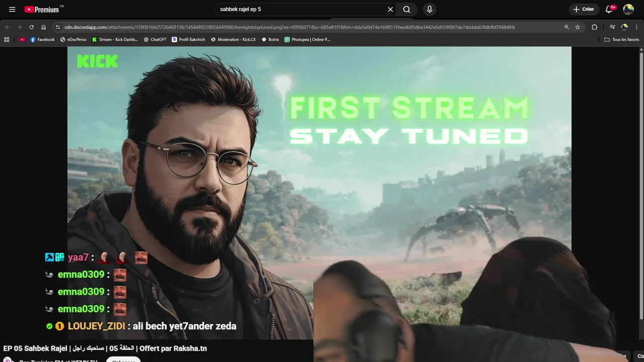The width and height of the screenshot is (644, 362).
Task: Open the browser three-dot menu
Action: [x=637, y=27]
